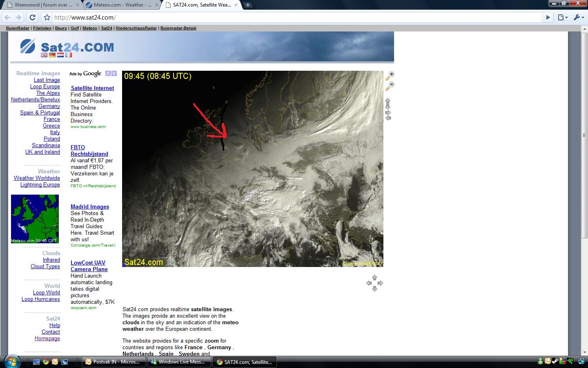Click Show Desktop in Quick Launch
The image size is (588, 368).
tap(36, 362)
